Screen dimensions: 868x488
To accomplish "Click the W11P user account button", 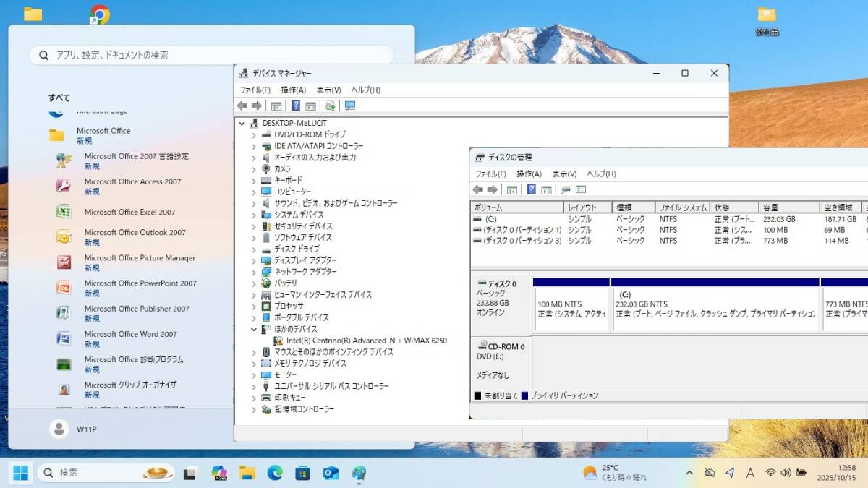I will [73, 429].
